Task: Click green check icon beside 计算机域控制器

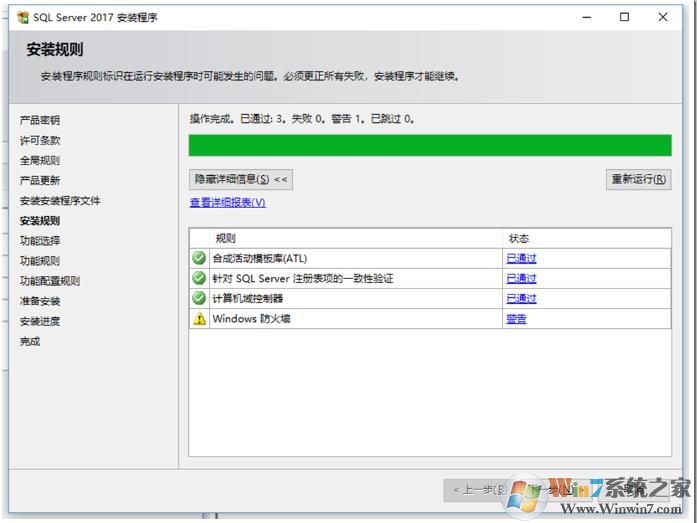Action: coord(199,298)
